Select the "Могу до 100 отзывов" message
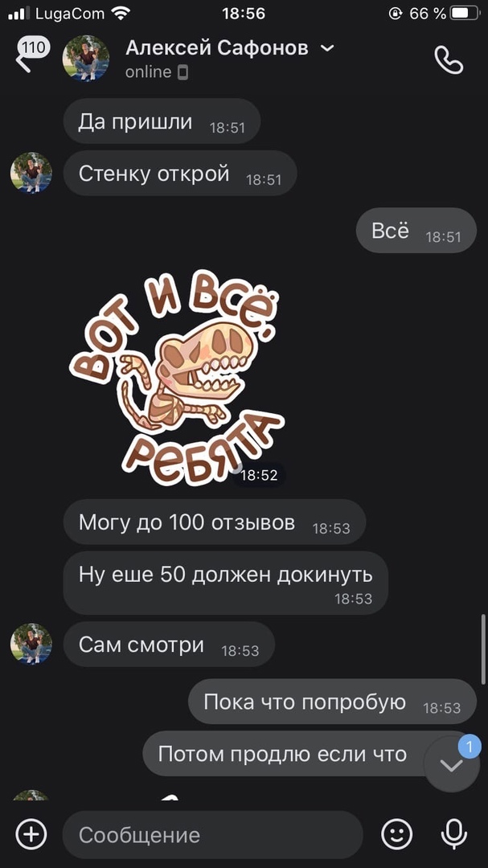488x868 pixels. tap(215, 522)
